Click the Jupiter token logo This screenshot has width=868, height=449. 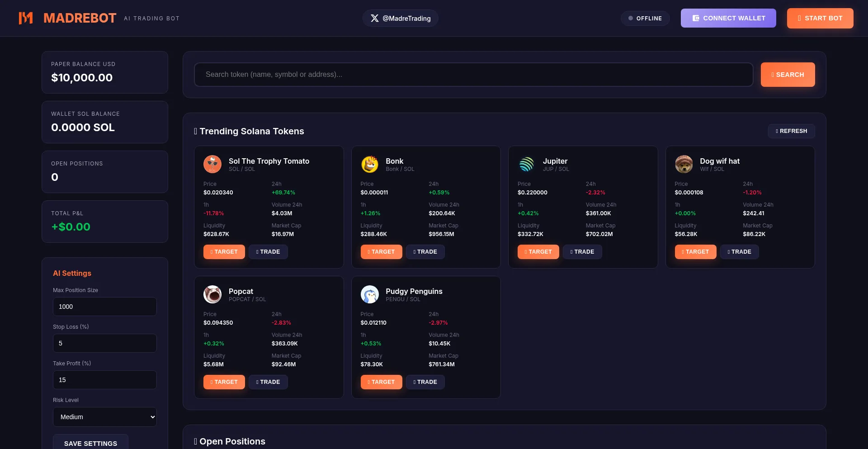pos(527,164)
